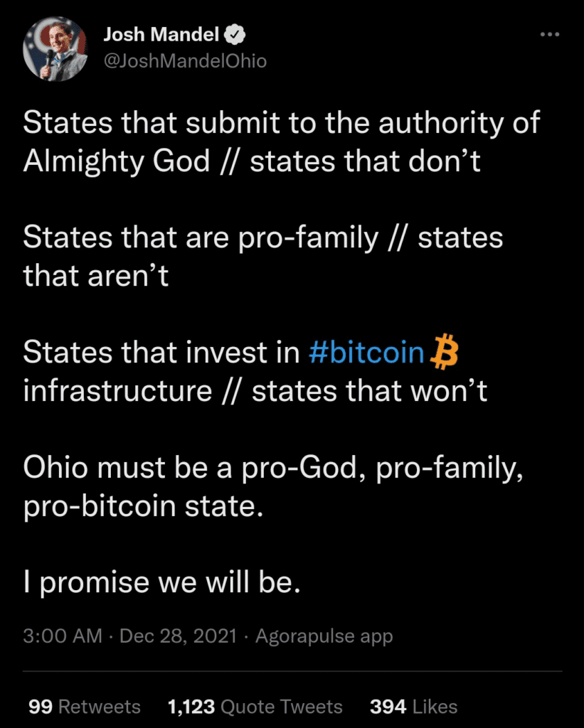584x728 pixels.
Task: View the 99 Retweets list
Action: 85,706
